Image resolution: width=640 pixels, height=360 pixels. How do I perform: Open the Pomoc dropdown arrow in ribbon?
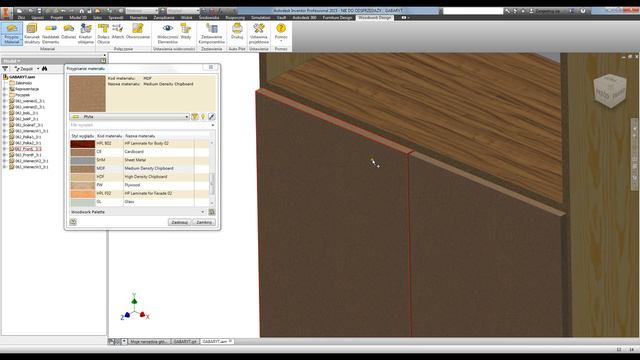[x=281, y=41]
